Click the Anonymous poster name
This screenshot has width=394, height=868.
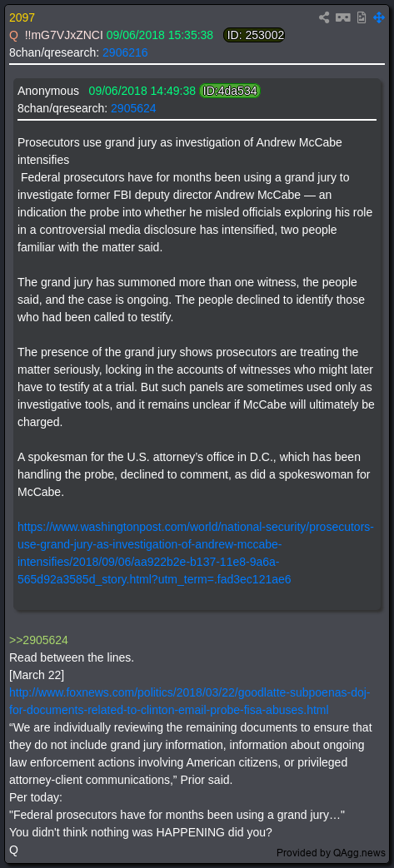click(48, 91)
